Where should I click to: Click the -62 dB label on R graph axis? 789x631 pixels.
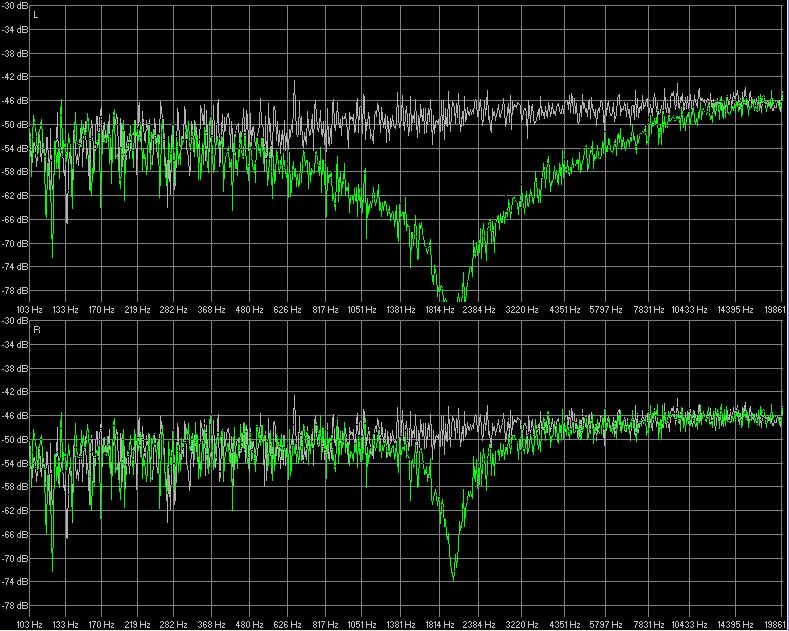pos(15,510)
